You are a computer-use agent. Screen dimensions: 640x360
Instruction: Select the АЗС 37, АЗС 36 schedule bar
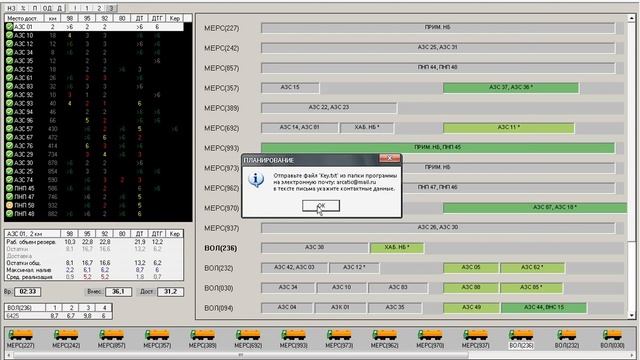click(511, 88)
